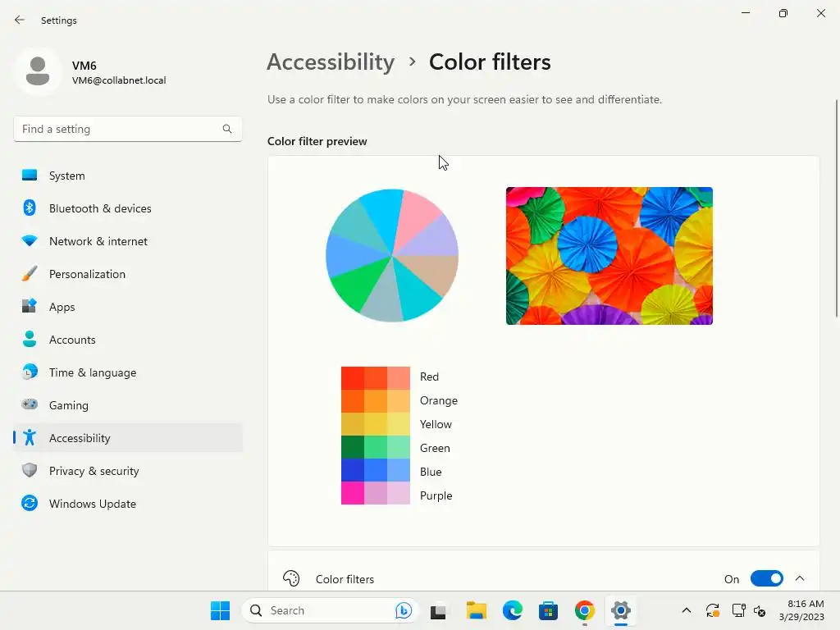Show hidden icons in the system tray

click(687, 610)
